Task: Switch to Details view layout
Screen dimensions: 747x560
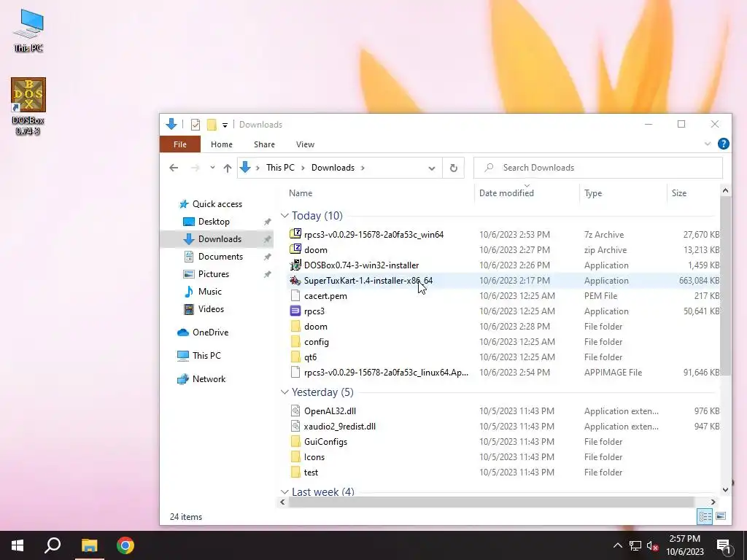Action: click(x=705, y=516)
